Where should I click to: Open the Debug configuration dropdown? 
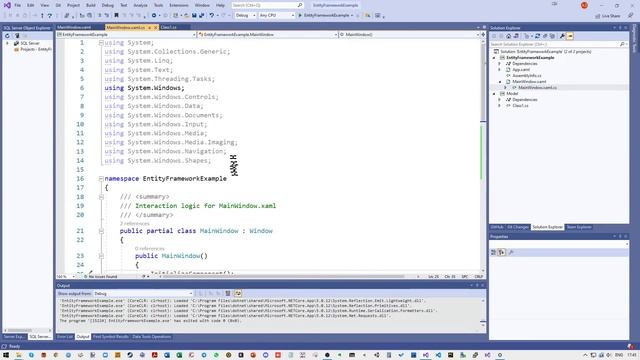[x=246, y=16]
